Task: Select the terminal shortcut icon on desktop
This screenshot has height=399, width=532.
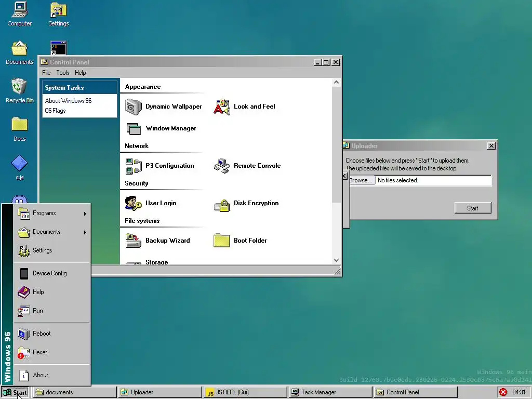Action: click(58, 48)
